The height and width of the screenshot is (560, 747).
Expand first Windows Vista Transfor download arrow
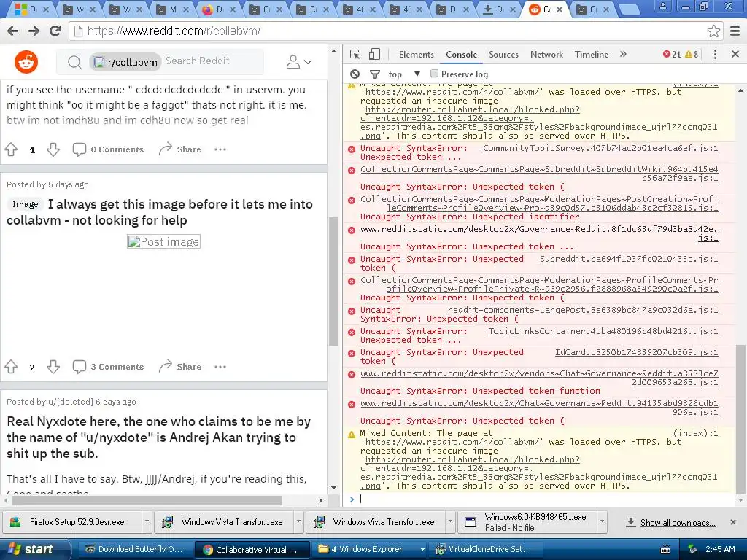[x=298, y=522]
